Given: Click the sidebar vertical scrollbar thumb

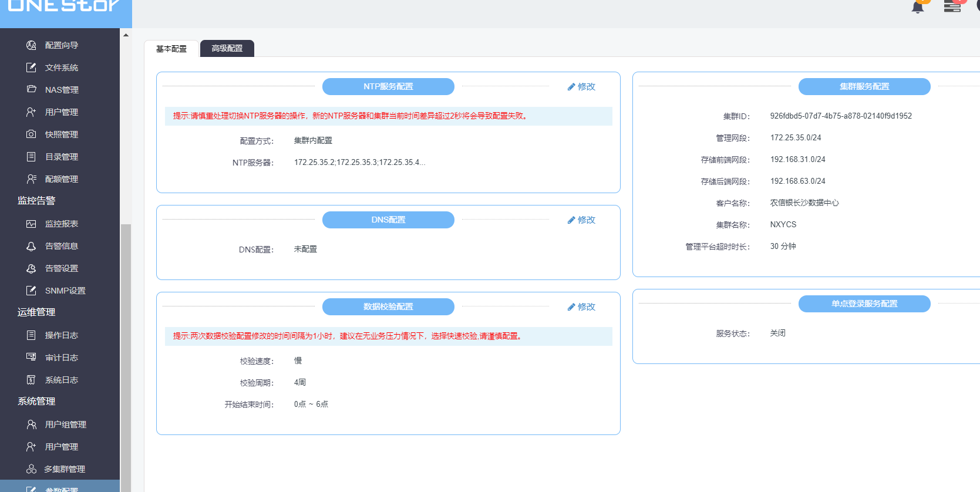Looking at the screenshot, I should pos(126,352).
